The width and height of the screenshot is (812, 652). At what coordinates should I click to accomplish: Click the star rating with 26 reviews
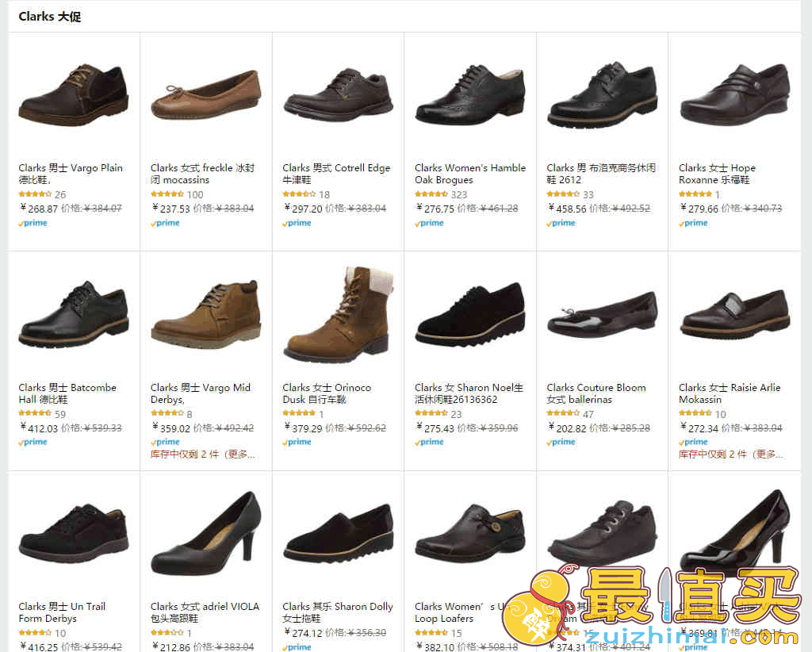[35, 194]
